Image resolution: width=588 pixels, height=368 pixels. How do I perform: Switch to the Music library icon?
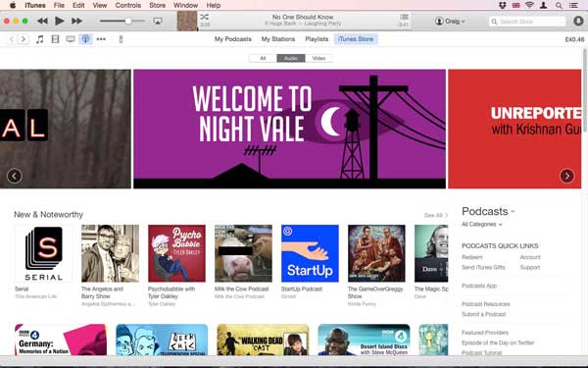click(40, 39)
